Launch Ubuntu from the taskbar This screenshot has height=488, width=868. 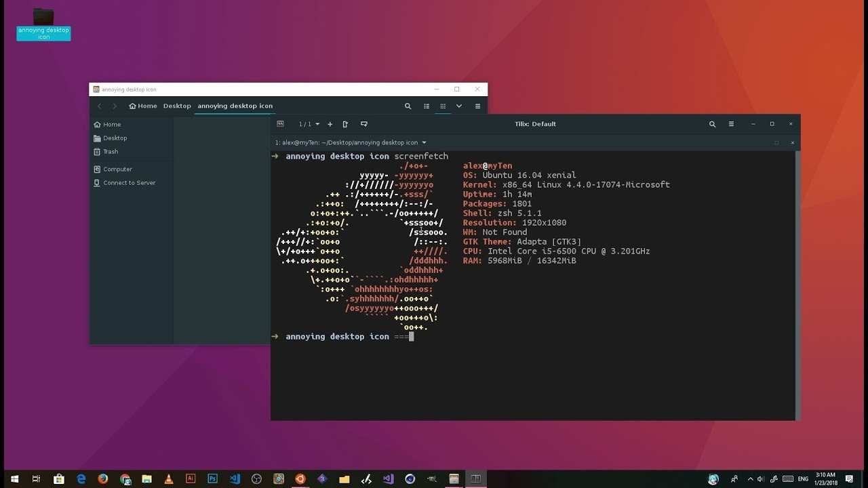click(x=300, y=479)
